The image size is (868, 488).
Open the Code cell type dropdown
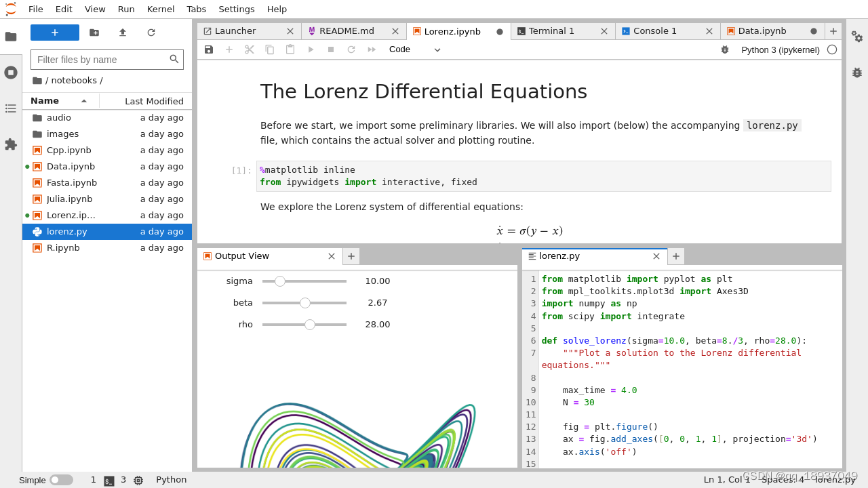coord(415,49)
